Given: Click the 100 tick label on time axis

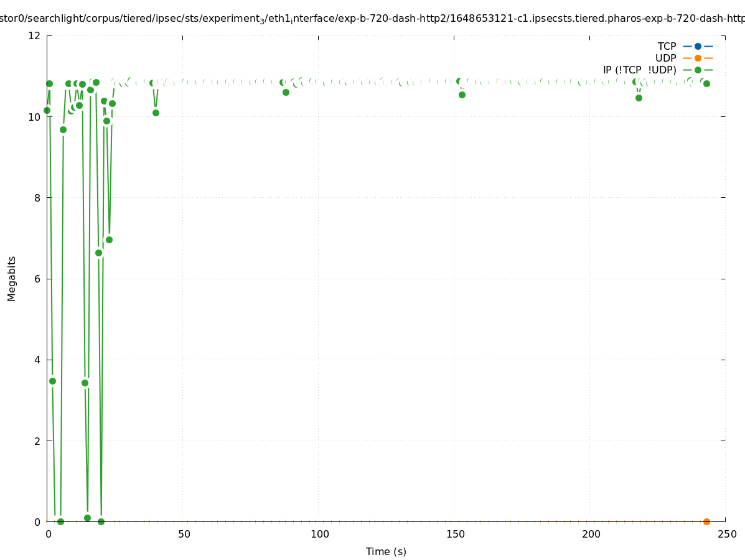Looking at the screenshot, I should pyautogui.click(x=319, y=534).
